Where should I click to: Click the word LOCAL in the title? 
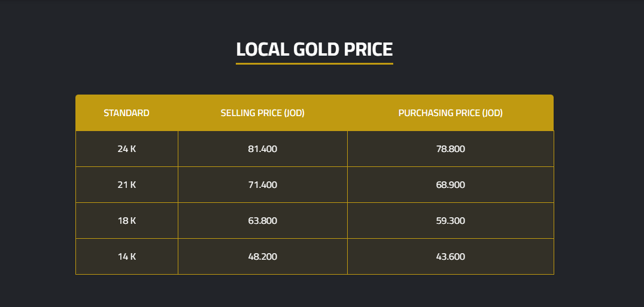click(x=262, y=49)
